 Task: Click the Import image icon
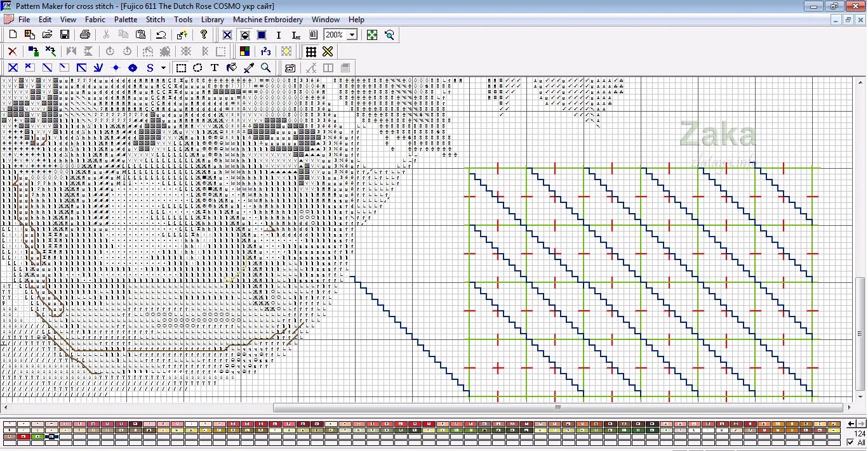[29, 35]
